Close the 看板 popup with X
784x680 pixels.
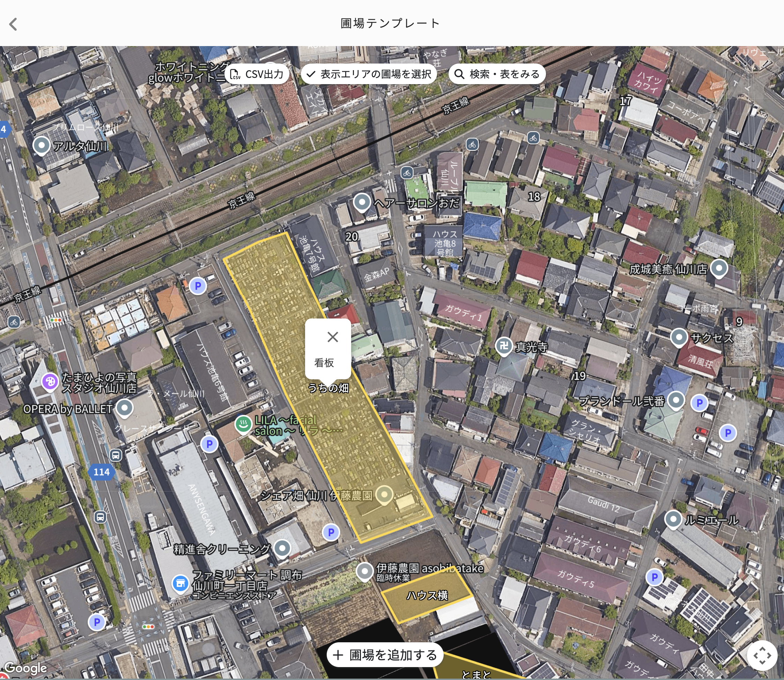333,337
